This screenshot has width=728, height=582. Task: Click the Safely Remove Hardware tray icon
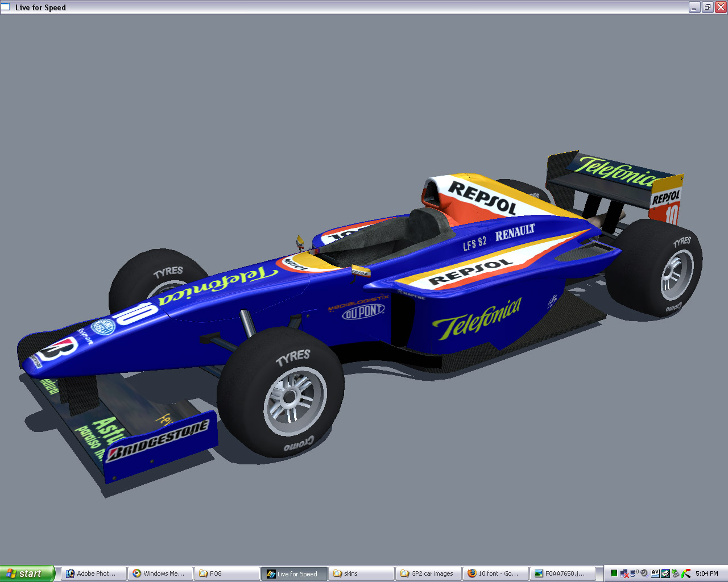(675, 573)
